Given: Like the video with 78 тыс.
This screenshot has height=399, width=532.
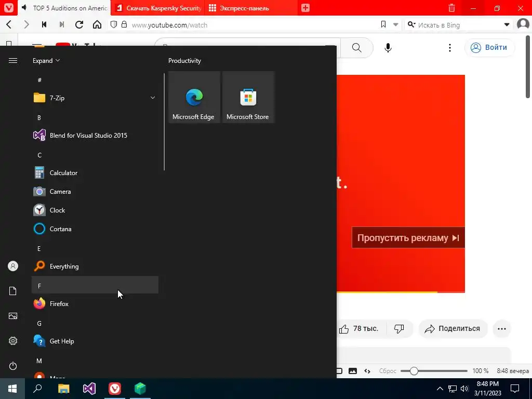Looking at the screenshot, I should pos(358,328).
